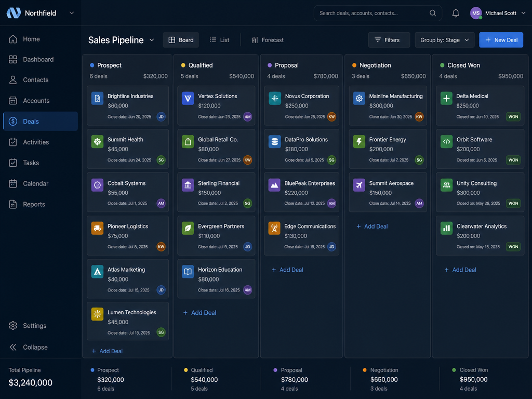Expand the Michael Scott account menu chevron

(523, 13)
